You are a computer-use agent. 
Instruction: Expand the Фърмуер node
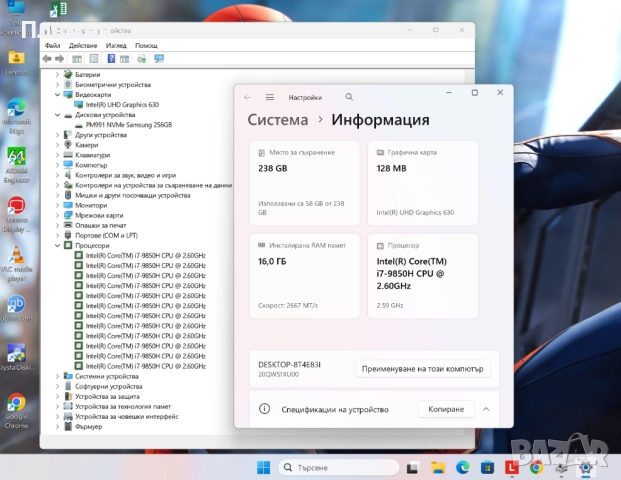click(x=57, y=427)
